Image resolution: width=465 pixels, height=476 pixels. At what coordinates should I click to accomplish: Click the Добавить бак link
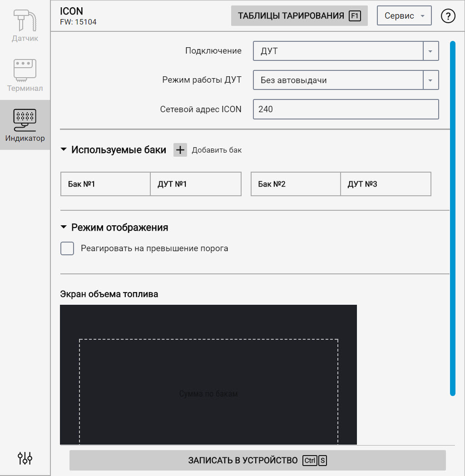tap(217, 150)
